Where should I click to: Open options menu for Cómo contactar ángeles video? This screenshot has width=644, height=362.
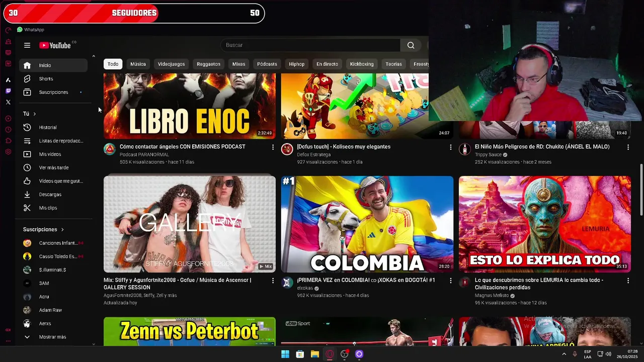(x=273, y=147)
